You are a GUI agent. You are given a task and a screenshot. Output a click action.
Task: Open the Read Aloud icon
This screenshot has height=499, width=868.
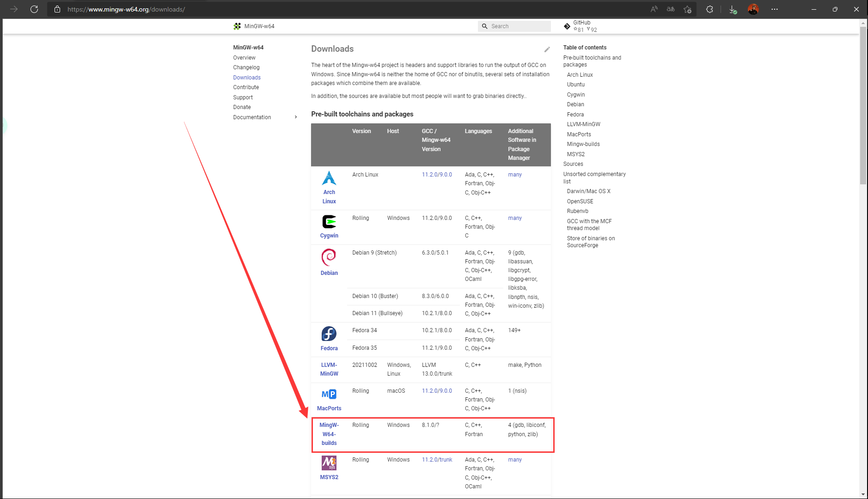pos(654,9)
